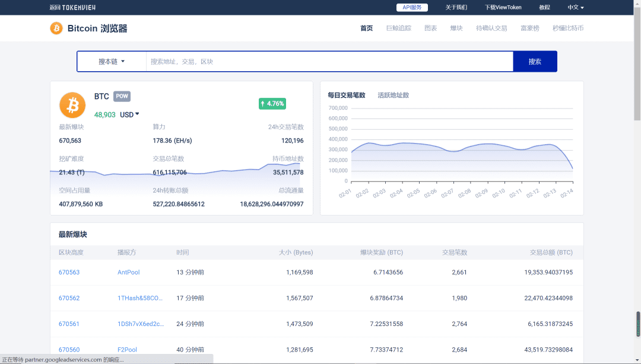
Task: Click the 24h transfer value 527,220.84865612
Action: pyautogui.click(x=179, y=205)
